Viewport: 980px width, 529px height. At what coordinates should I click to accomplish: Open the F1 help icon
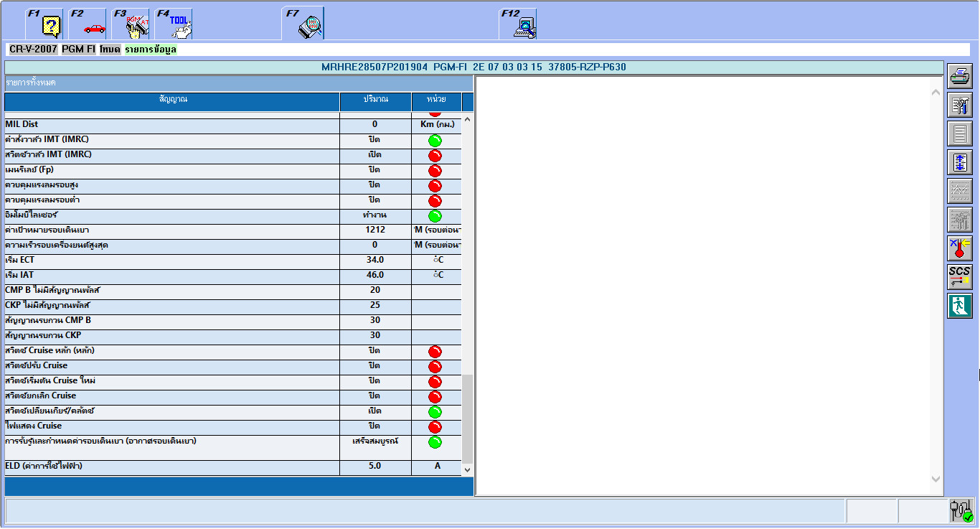[44, 24]
